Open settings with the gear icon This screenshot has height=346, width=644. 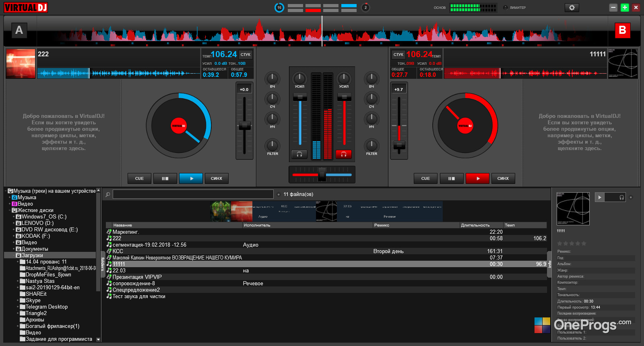coord(572,8)
